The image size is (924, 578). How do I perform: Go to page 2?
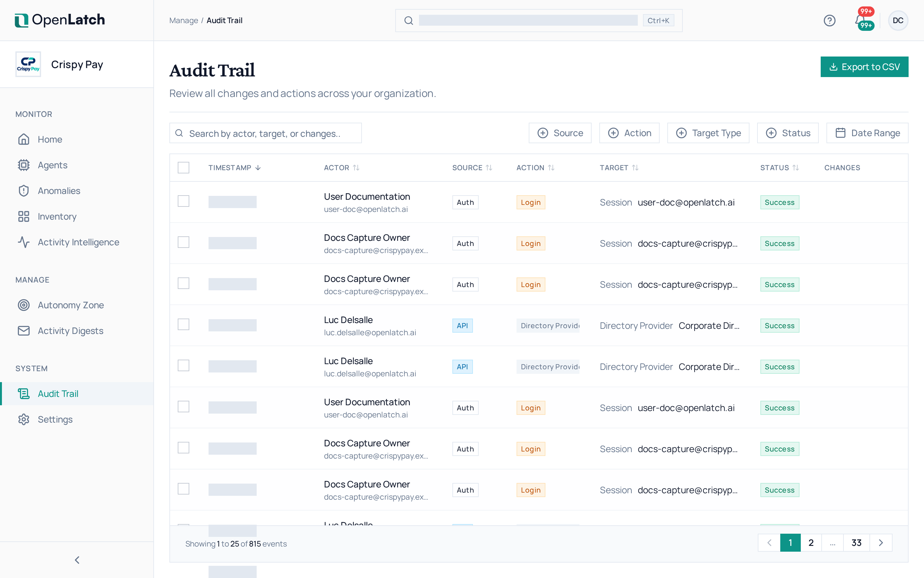811,542
